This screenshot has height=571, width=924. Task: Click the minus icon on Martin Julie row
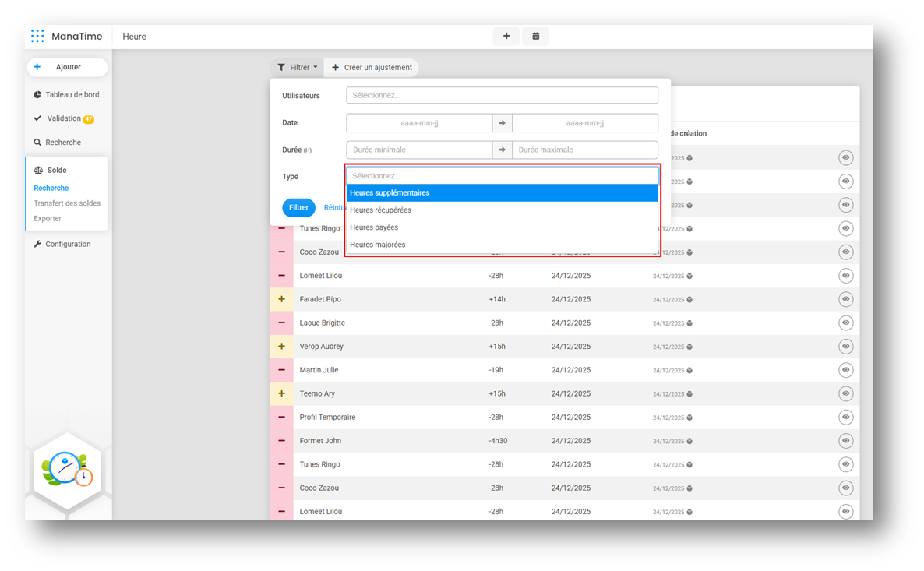tap(281, 370)
